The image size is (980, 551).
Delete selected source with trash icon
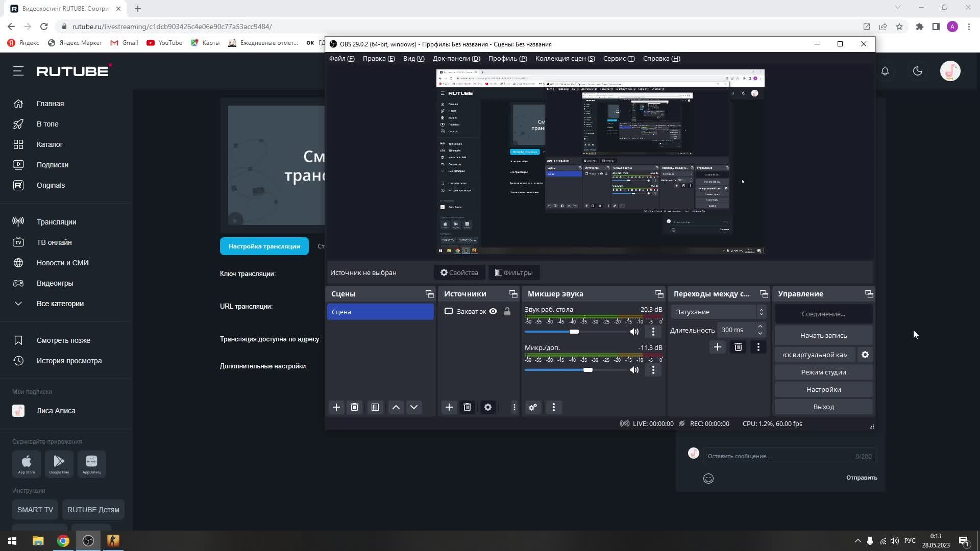click(467, 407)
